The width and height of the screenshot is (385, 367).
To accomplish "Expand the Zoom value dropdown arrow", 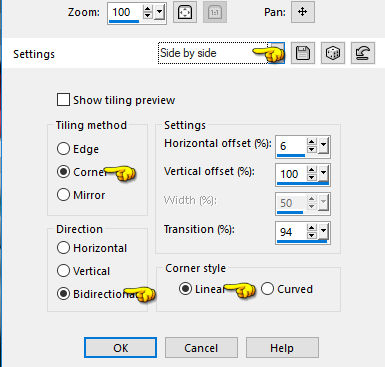I will (x=160, y=13).
